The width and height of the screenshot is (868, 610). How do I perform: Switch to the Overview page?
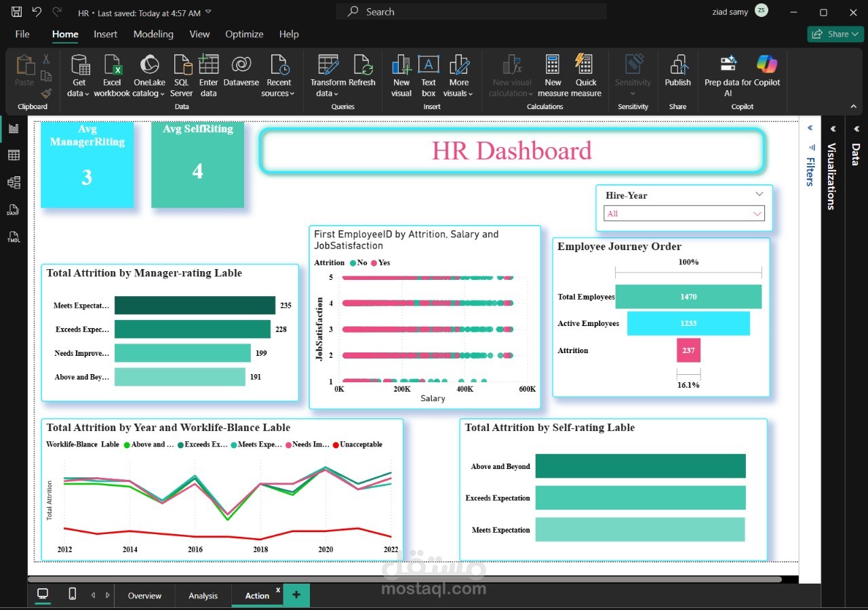point(144,596)
